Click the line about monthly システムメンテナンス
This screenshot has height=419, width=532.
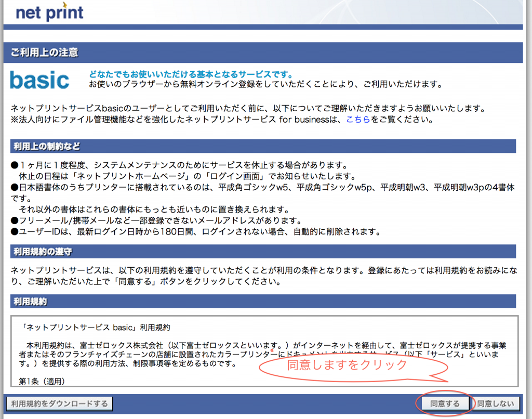point(179,165)
